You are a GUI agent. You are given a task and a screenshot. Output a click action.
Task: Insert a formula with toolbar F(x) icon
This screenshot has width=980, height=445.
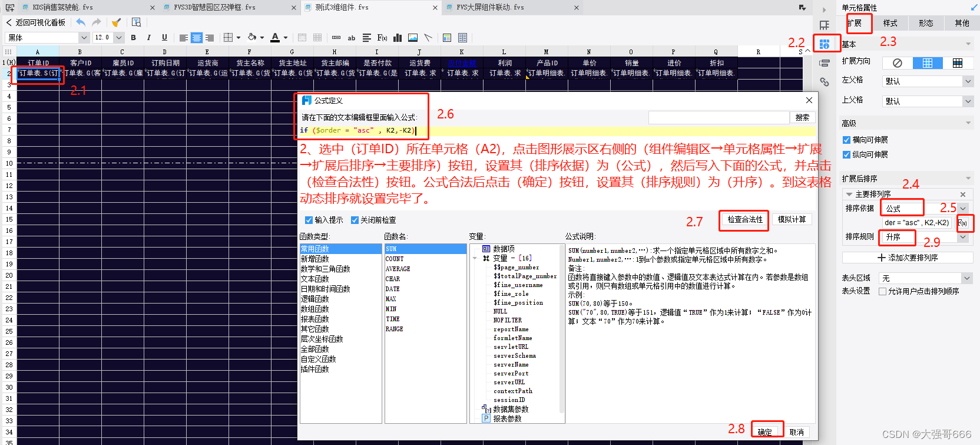pyautogui.click(x=382, y=38)
